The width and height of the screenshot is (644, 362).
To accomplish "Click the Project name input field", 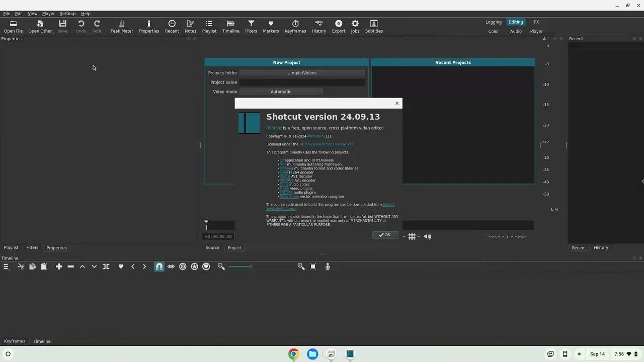I will tap(302, 82).
